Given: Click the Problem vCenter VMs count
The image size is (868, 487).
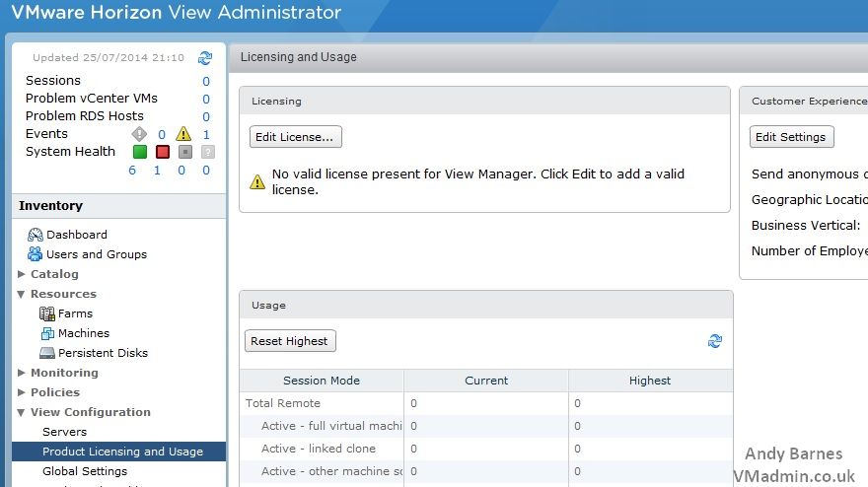Looking at the screenshot, I should tap(206, 99).
